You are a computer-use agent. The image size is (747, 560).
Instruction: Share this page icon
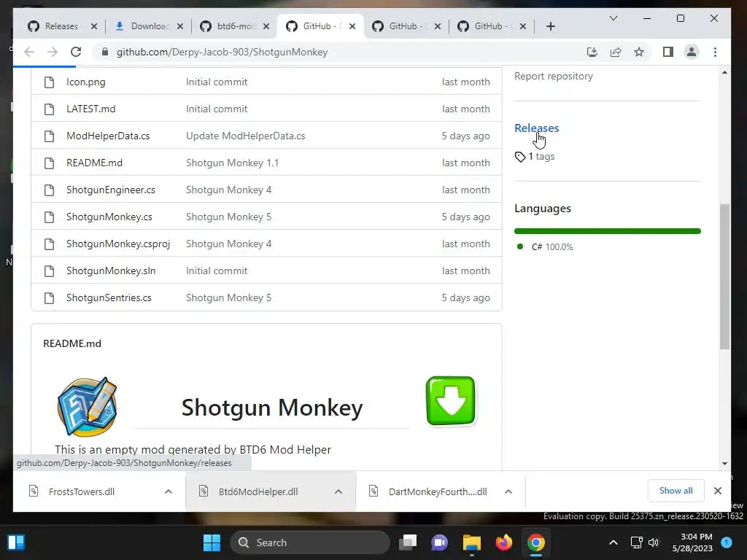tap(616, 52)
